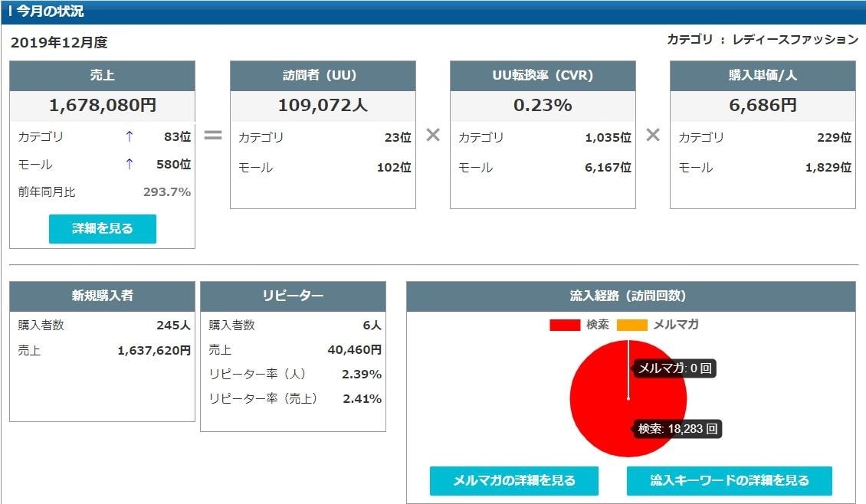Click purchase unit price 6,686円
866x504 pixels.
763,105
